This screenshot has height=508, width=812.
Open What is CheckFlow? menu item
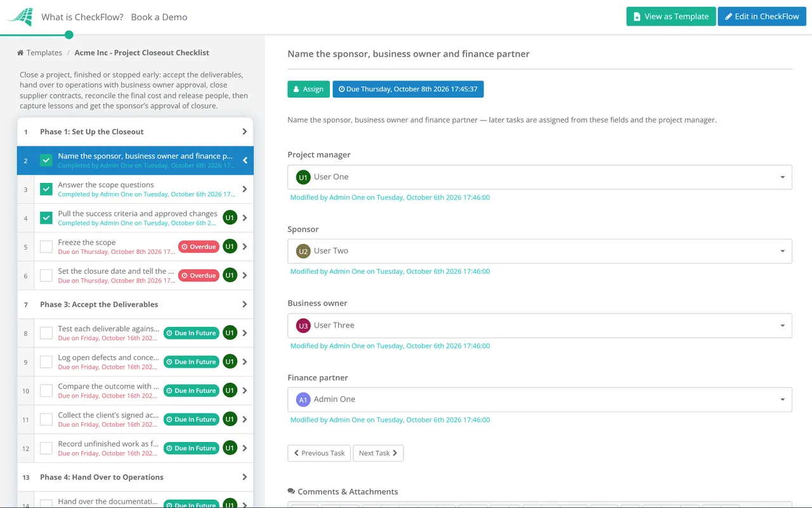pyautogui.click(x=82, y=17)
